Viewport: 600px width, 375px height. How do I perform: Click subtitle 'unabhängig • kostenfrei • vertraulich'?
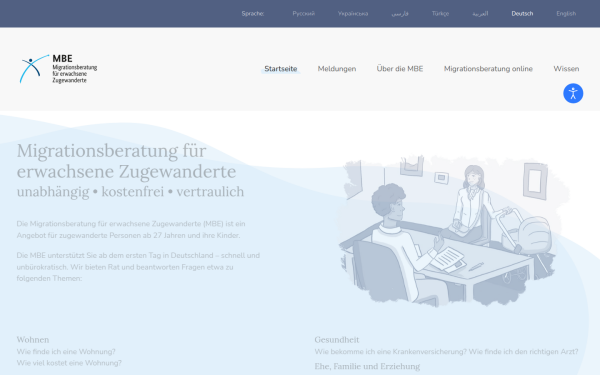point(130,192)
